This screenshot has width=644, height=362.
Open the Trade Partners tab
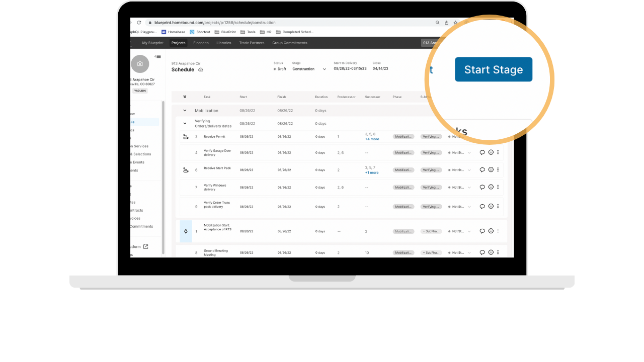click(252, 43)
